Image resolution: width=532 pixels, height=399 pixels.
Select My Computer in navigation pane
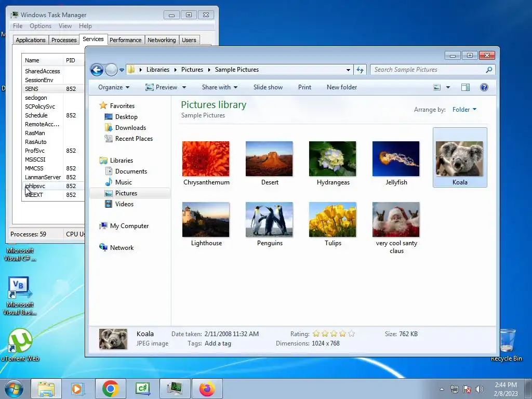pos(124,226)
